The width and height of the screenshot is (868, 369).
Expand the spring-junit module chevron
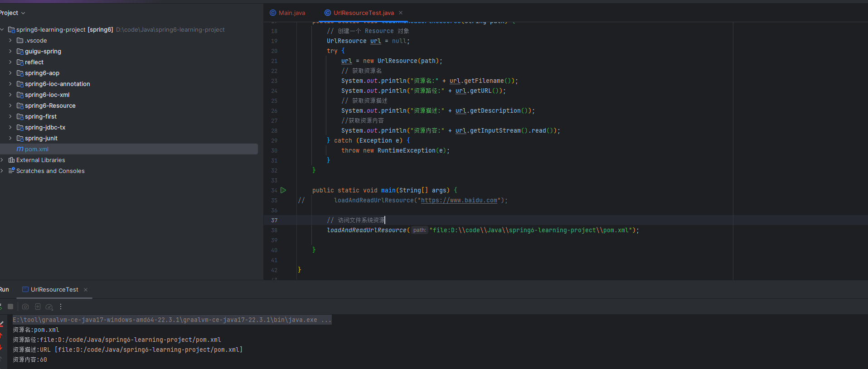tap(10, 138)
